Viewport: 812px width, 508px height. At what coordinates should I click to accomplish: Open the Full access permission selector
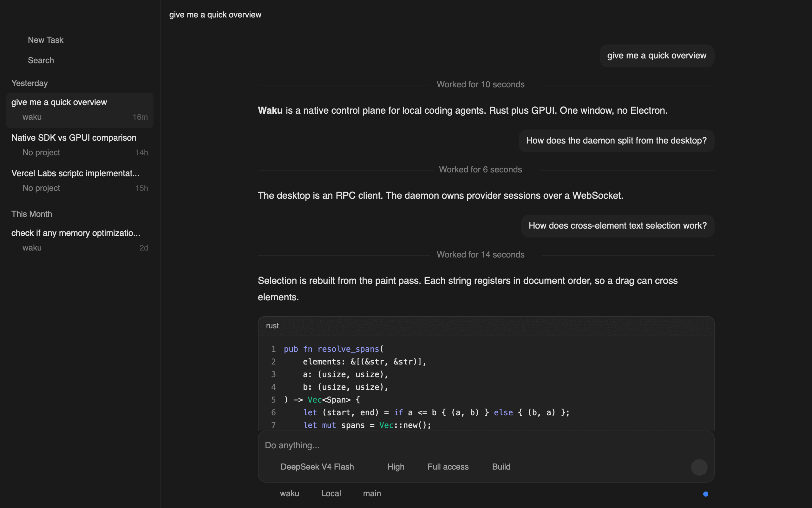(x=448, y=467)
